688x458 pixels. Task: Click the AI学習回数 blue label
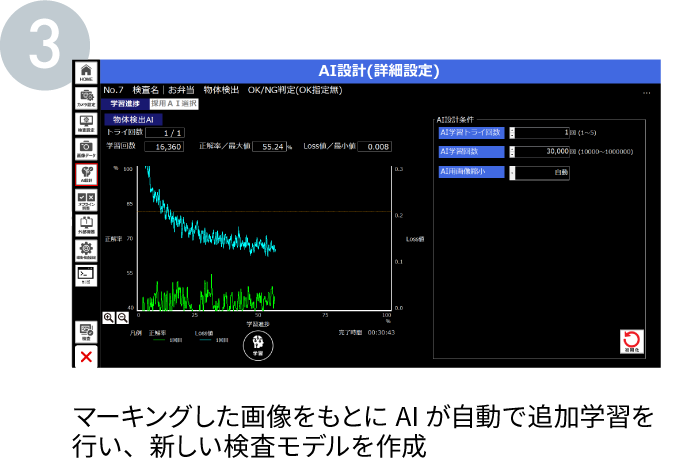coord(471,152)
